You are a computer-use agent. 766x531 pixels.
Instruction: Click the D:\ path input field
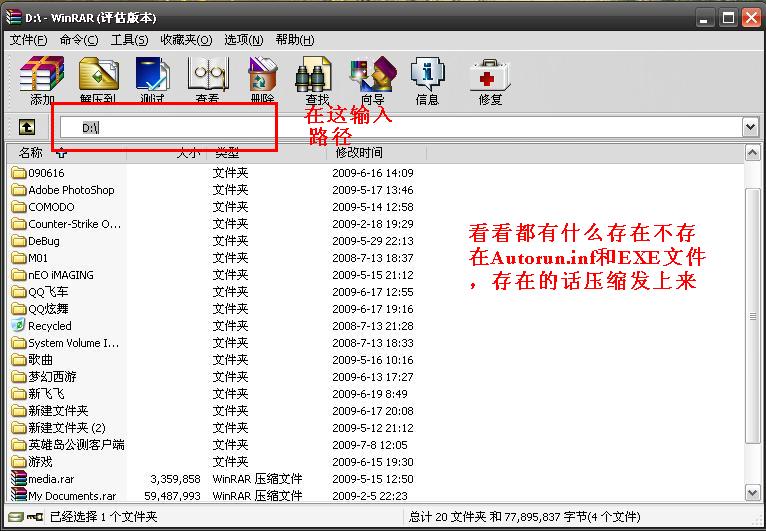point(401,127)
